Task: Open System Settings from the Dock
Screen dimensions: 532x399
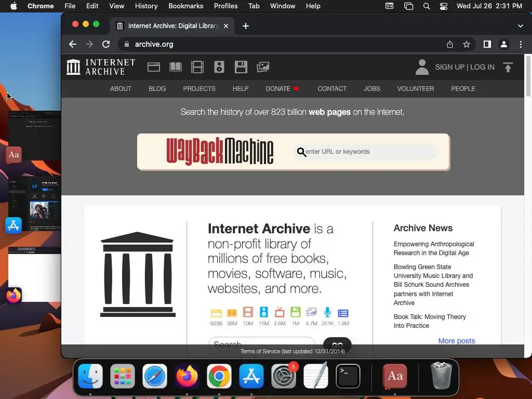Action: (284, 376)
